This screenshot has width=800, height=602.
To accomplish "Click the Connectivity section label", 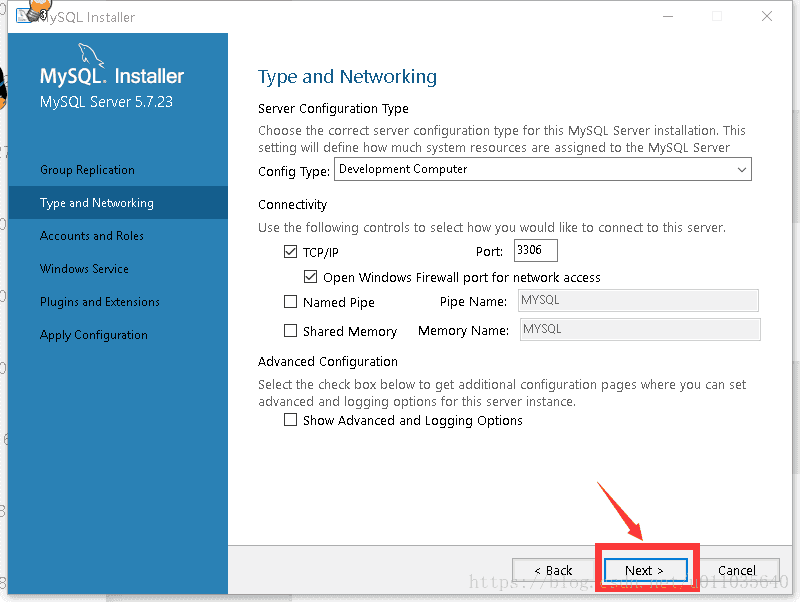I will coord(292,205).
